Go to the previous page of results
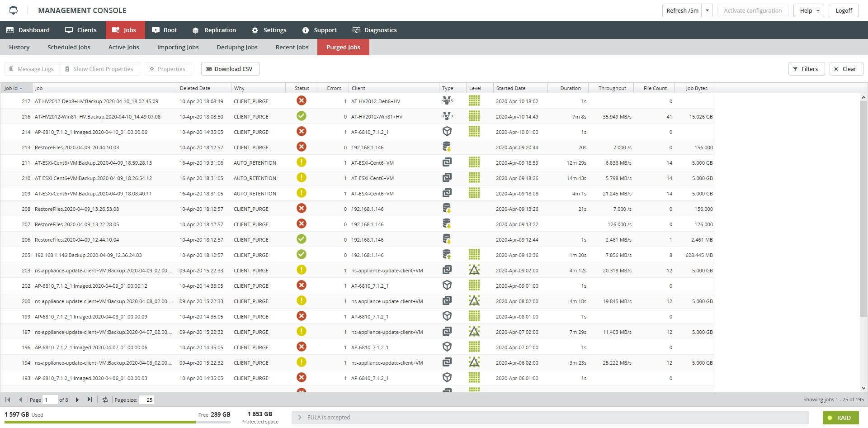Image resolution: width=868 pixels, height=428 pixels. coord(20,399)
